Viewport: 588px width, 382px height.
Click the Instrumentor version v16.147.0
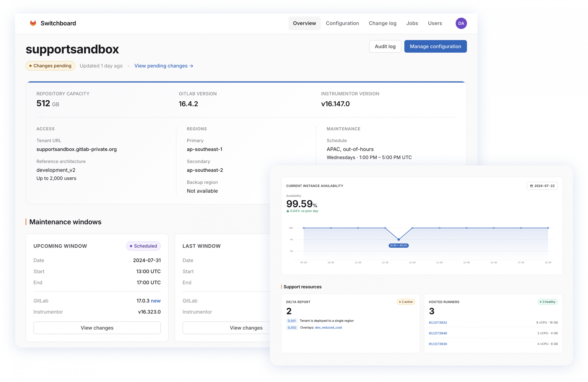coord(335,104)
